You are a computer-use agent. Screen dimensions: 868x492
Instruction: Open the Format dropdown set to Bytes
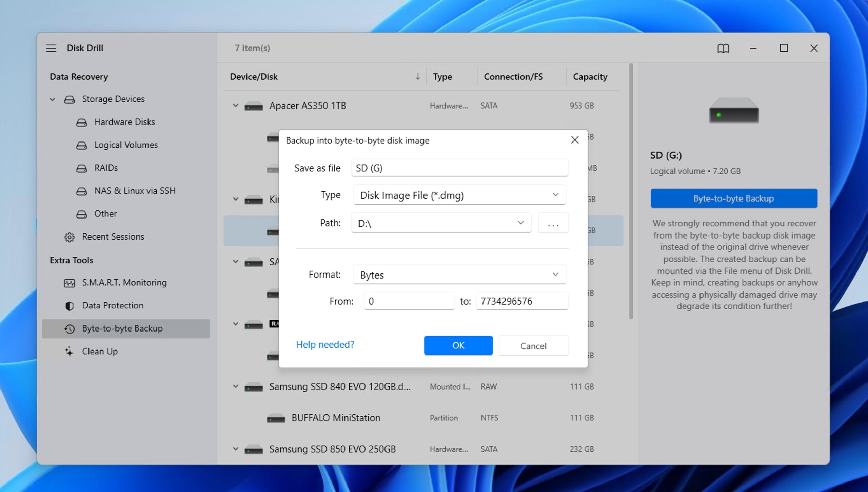tap(555, 274)
